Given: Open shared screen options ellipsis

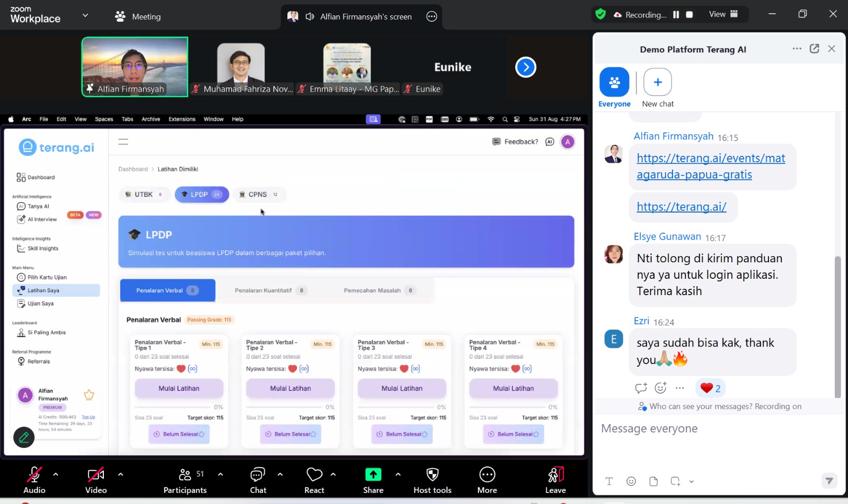Looking at the screenshot, I should point(431,16).
